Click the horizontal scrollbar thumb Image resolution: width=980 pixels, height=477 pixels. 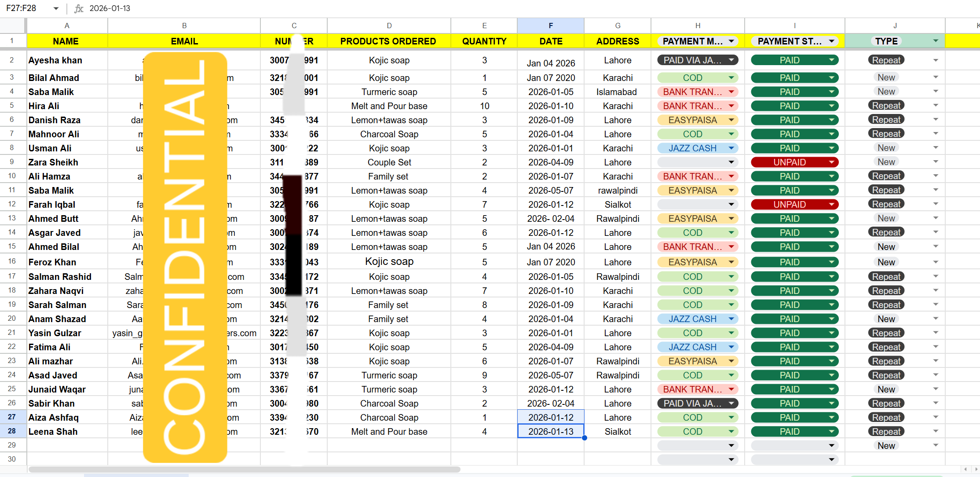[245, 470]
